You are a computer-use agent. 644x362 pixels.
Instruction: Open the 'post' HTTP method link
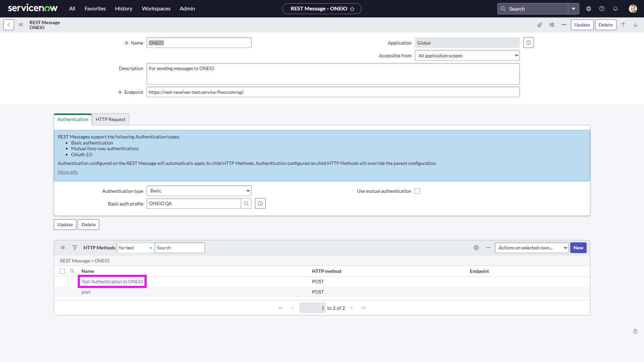86,292
